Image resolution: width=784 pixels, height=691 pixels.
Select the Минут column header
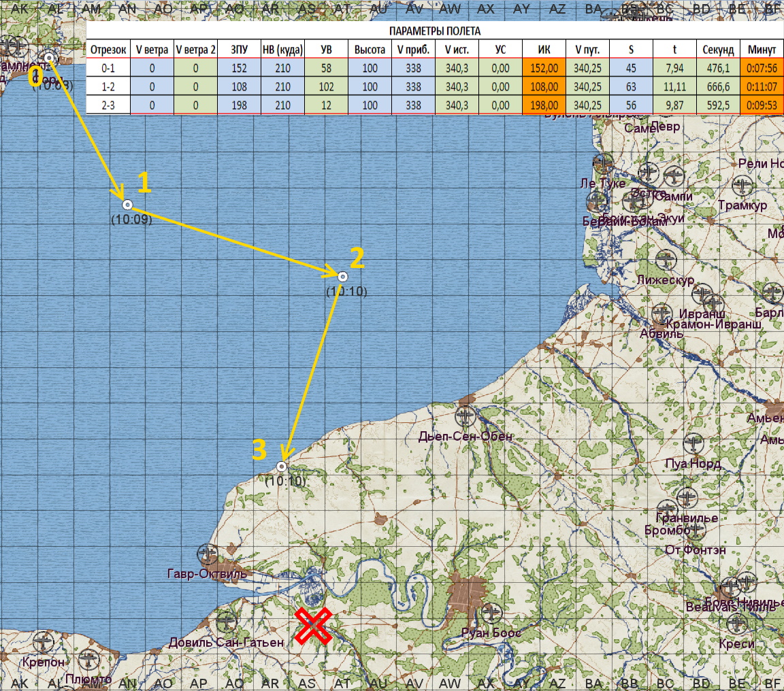(762, 50)
